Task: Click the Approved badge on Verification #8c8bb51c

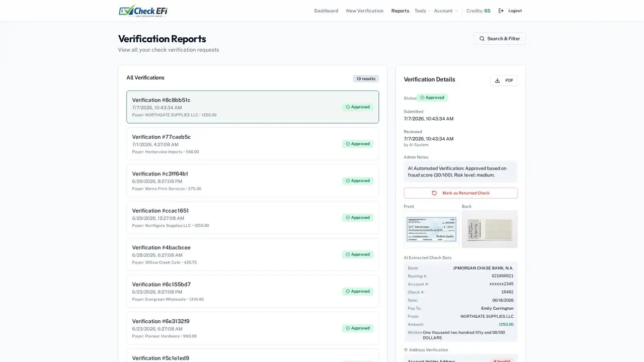Action: [358, 107]
